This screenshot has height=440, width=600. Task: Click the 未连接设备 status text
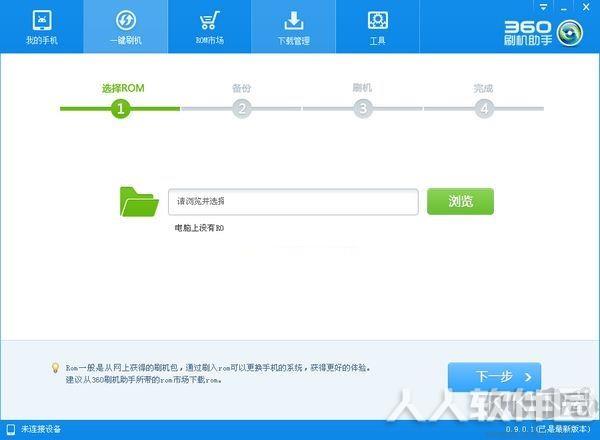[41, 429]
